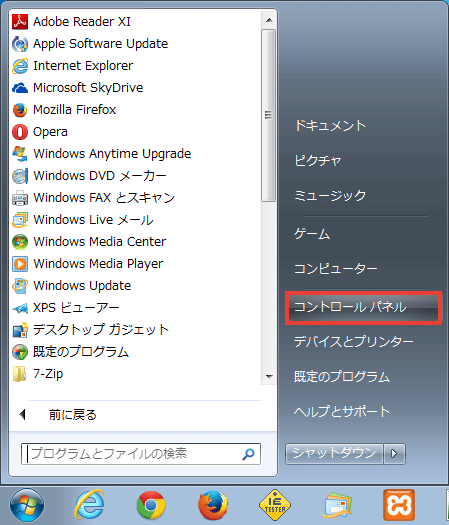Open Adobe Reader XI icon

(20, 22)
